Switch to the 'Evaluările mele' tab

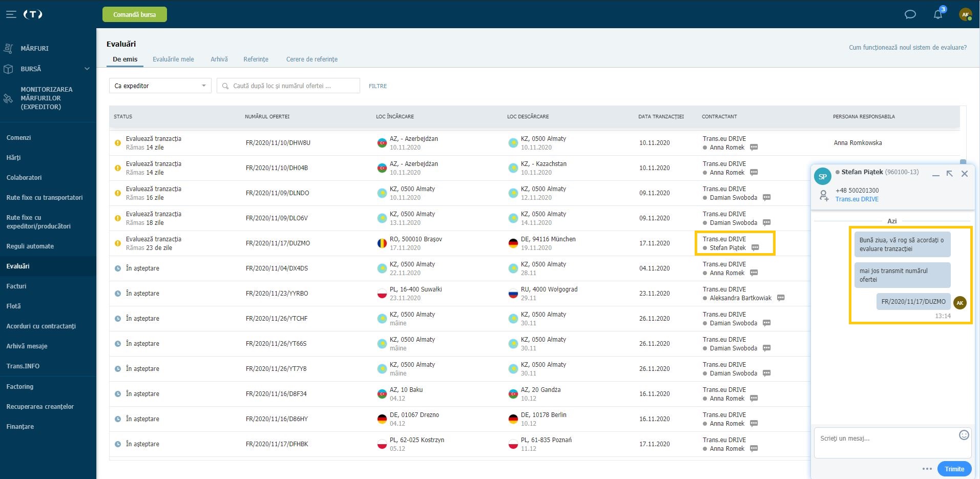[x=173, y=59]
